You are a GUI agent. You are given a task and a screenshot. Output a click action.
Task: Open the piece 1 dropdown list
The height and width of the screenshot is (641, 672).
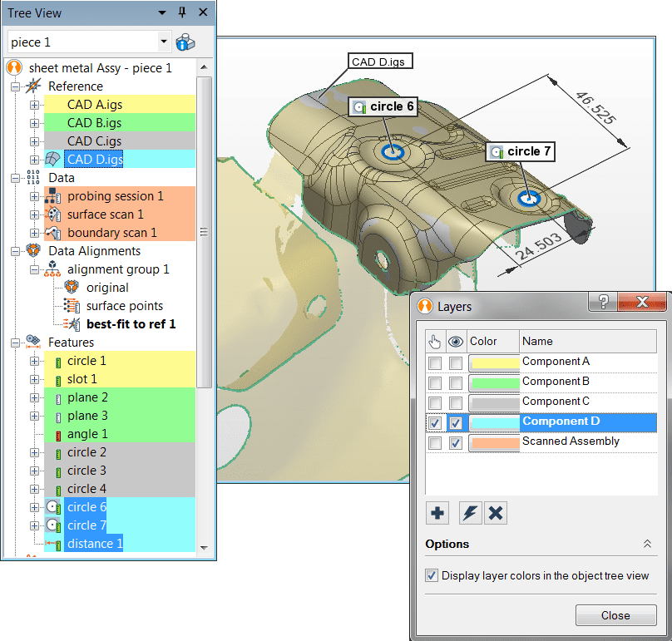[163, 42]
